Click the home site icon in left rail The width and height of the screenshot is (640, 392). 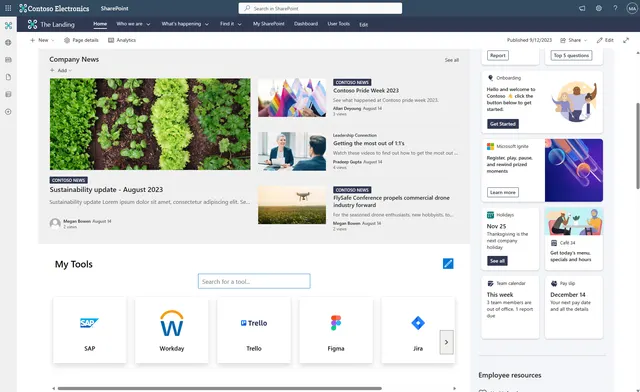pyautogui.click(x=8, y=25)
